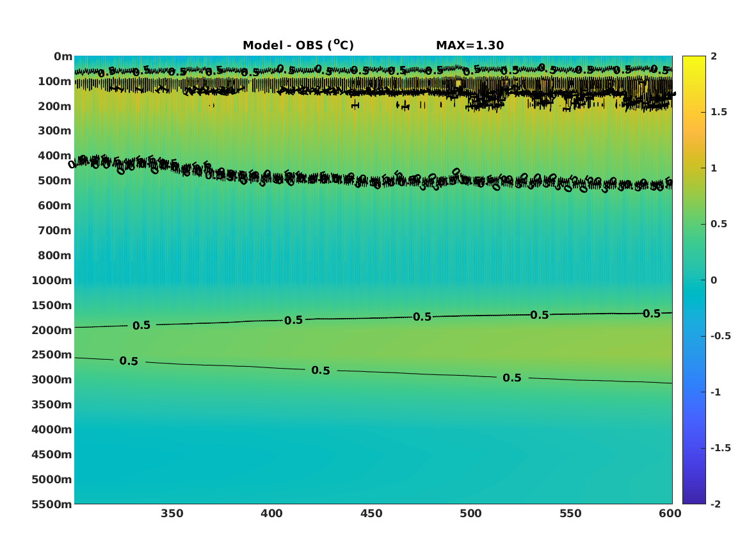
Task: Select the "MAX=1.30" annotation text
Action: pyautogui.click(x=470, y=45)
